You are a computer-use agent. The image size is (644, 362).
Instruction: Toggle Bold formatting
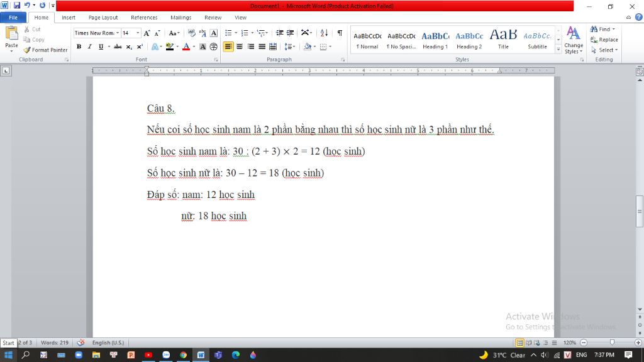[79, 47]
